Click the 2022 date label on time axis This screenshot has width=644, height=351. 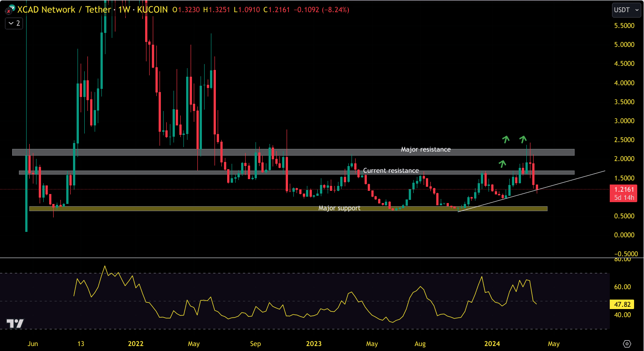(x=136, y=344)
